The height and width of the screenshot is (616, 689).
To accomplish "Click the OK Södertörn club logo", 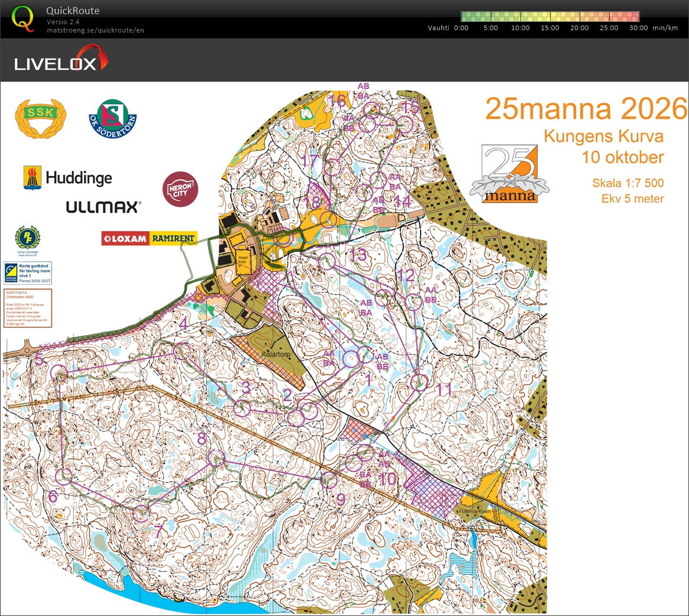I will 112,119.
